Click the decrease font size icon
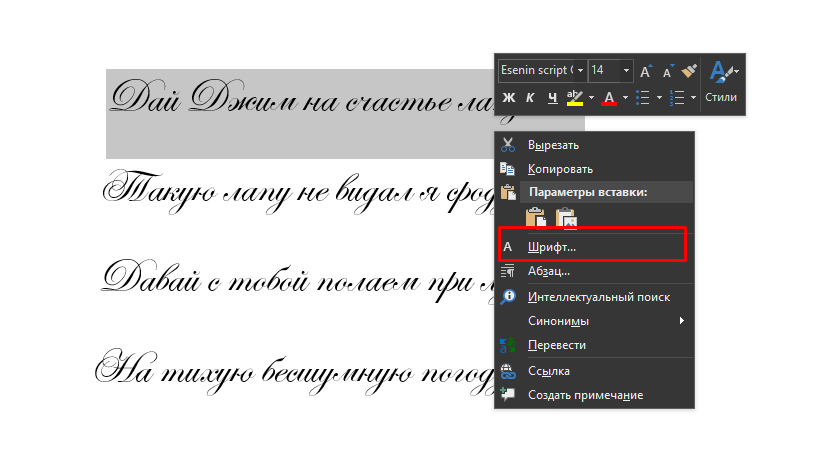Screen dimensions: 826x459 (667, 71)
